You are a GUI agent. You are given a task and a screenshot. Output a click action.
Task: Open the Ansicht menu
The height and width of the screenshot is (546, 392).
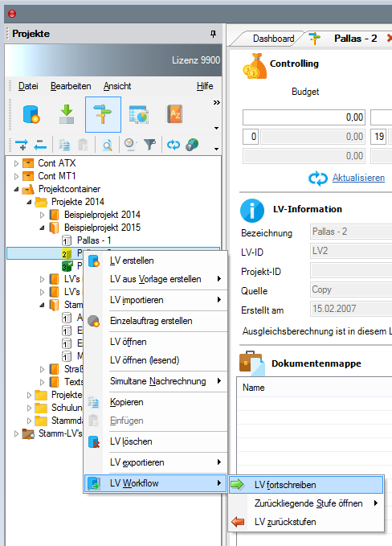coord(117,86)
